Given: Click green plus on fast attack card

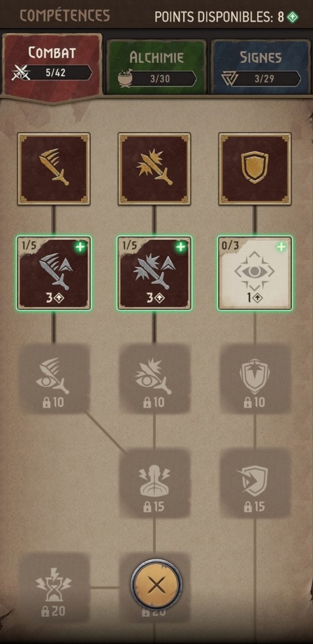Looking at the screenshot, I should tap(80, 247).
